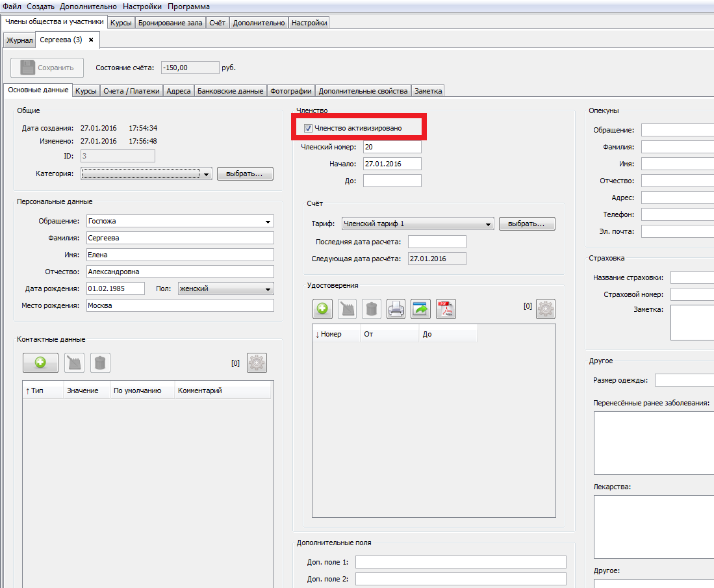The width and height of the screenshot is (714, 588).
Task: Open the gear settings of Удостоверения table
Action: pyautogui.click(x=546, y=309)
